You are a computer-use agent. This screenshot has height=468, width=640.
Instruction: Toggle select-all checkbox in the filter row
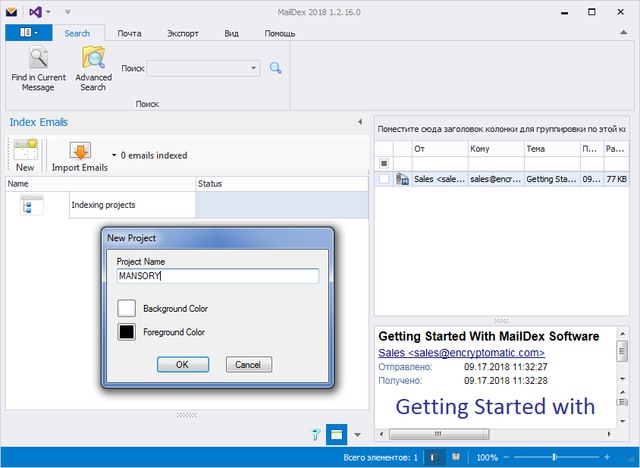[x=384, y=163]
